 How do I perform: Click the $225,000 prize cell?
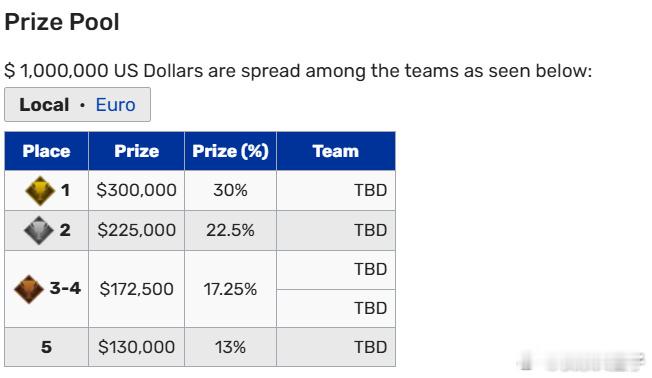[136, 230]
